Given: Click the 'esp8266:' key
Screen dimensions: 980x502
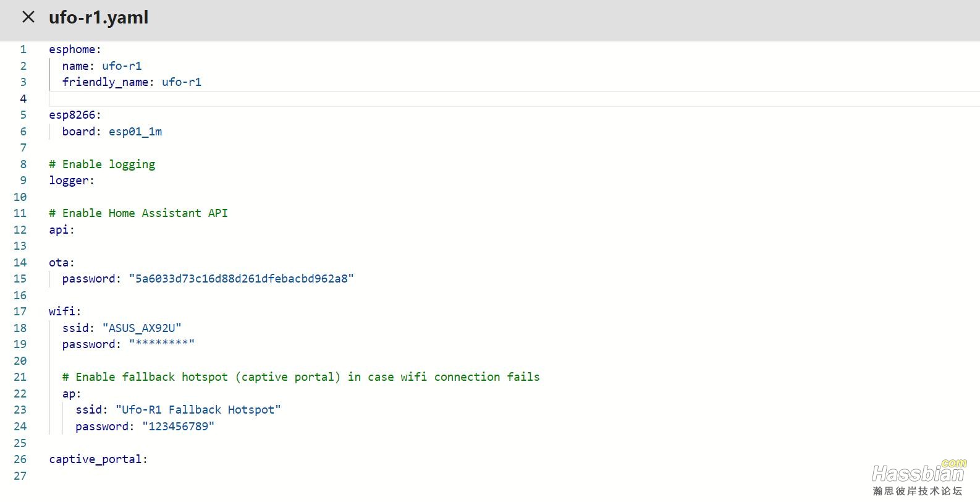Looking at the screenshot, I should click(x=75, y=115).
